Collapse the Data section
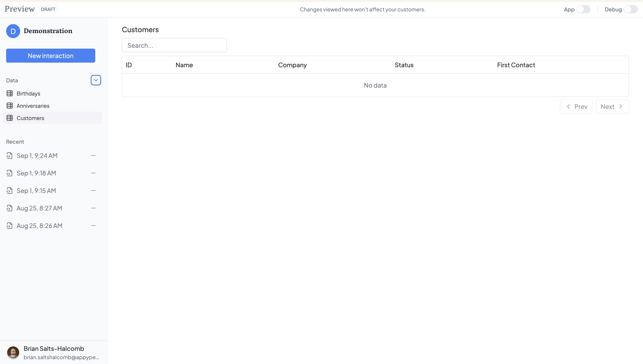This screenshot has width=643, height=364. (96, 80)
